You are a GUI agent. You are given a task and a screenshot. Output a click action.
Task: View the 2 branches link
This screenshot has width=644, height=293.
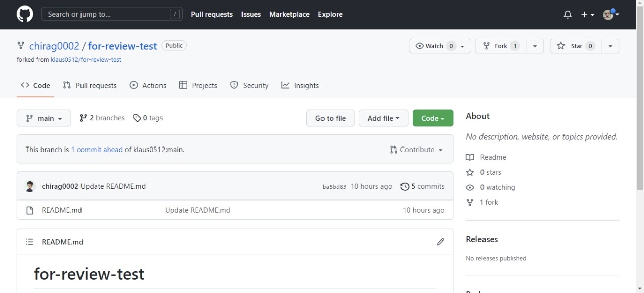[x=102, y=118]
